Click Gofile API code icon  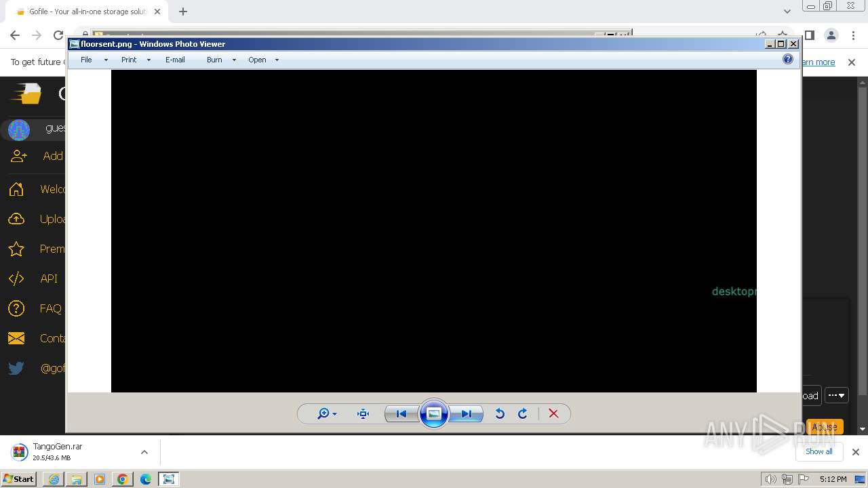point(16,279)
